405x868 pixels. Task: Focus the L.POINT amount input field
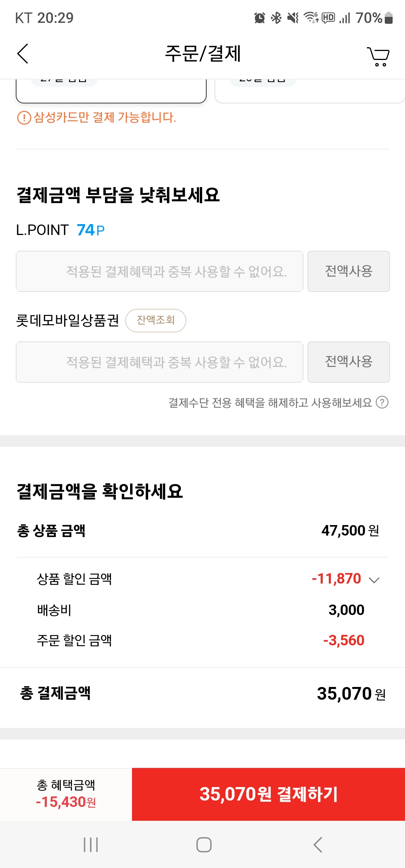159,271
